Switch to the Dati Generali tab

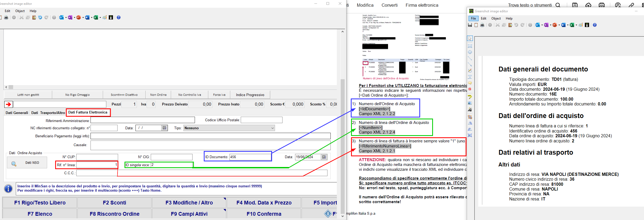coord(17,113)
